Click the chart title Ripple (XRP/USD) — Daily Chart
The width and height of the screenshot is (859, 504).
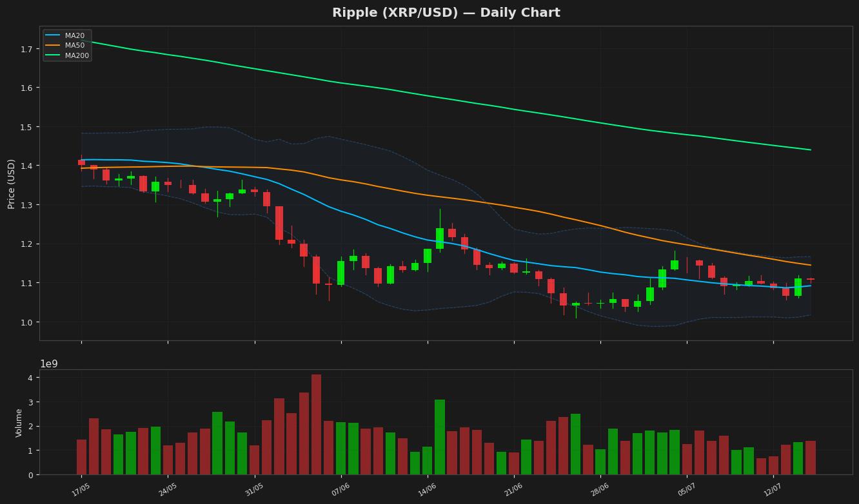coord(446,13)
